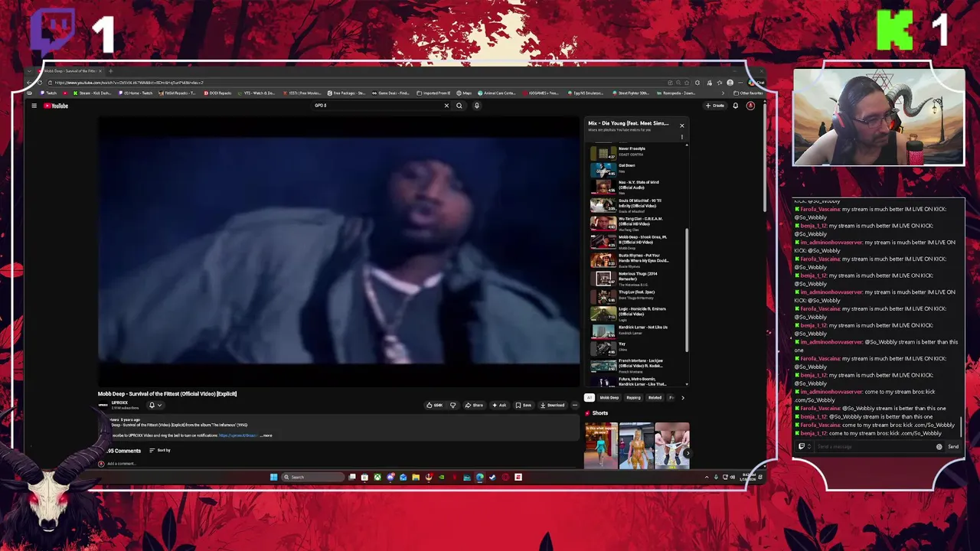Image resolution: width=980 pixels, height=551 pixels.
Task: Like the video with thumbs up
Action: (x=436, y=405)
